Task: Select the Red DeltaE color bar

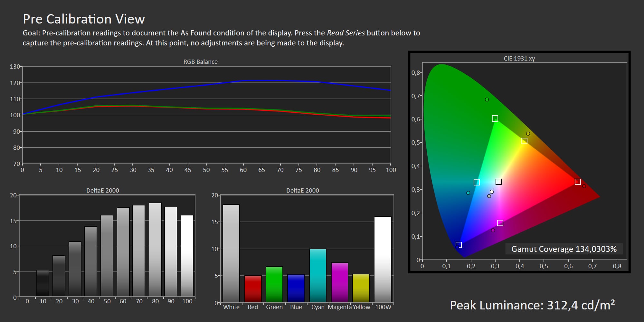Action: click(x=253, y=289)
